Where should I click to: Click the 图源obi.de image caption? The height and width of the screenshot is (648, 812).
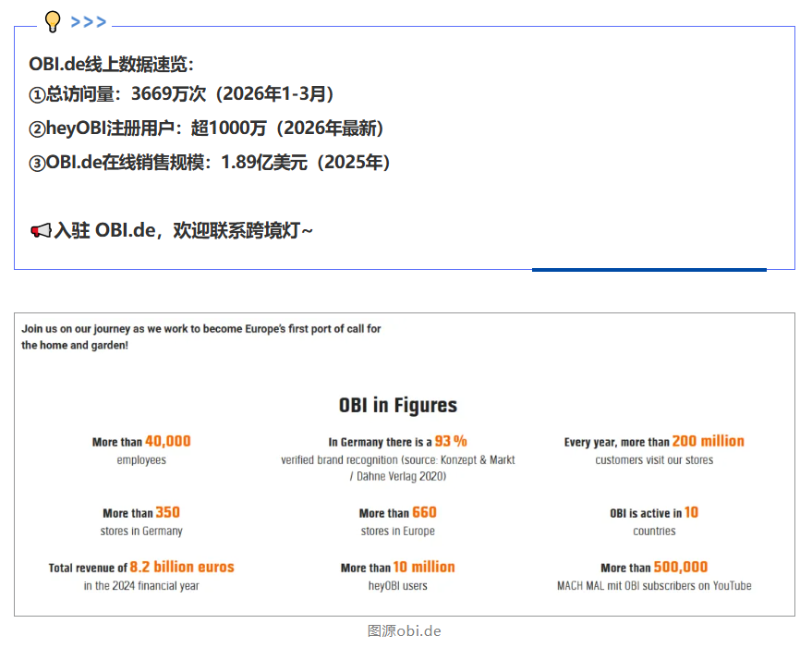pos(404,630)
